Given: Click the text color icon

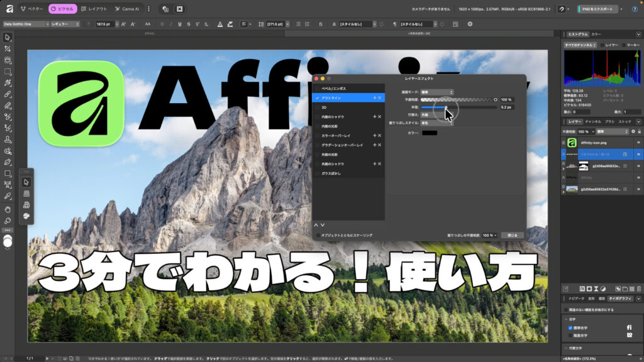Looking at the screenshot, I should [220, 24].
